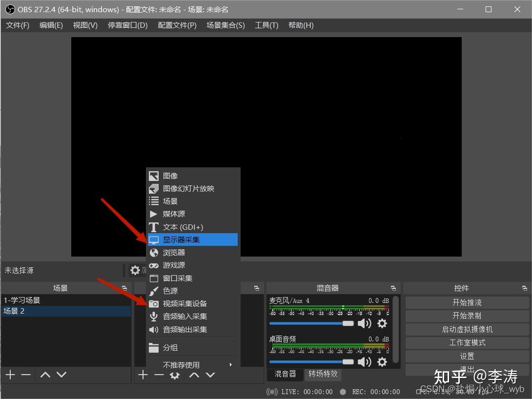This screenshot has height=399, width=532.
Task: Undock the 控件 panel via float icon
Action: click(x=525, y=288)
